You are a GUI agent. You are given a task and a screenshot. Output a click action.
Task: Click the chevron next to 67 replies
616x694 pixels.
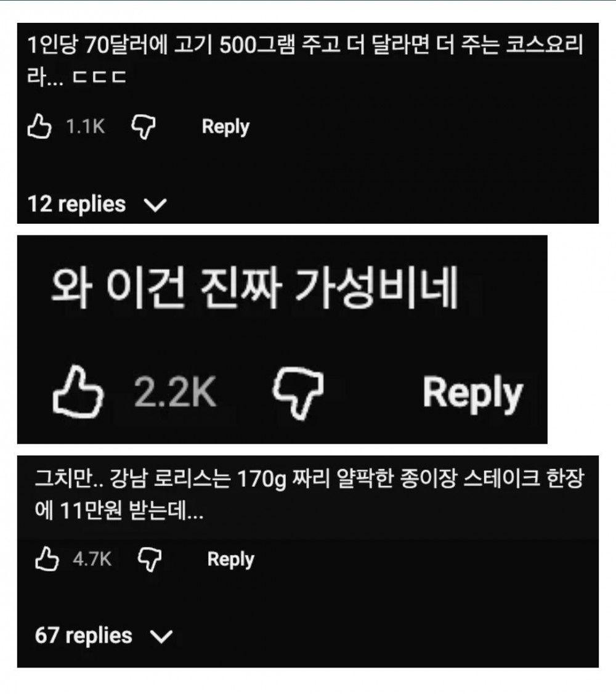click(x=161, y=637)
